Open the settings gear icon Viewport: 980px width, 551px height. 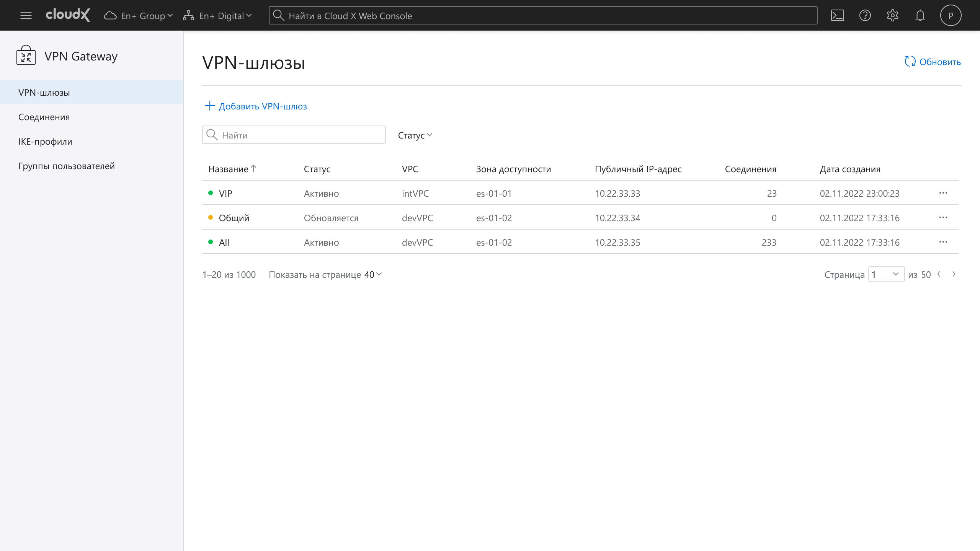coord(892,15)
